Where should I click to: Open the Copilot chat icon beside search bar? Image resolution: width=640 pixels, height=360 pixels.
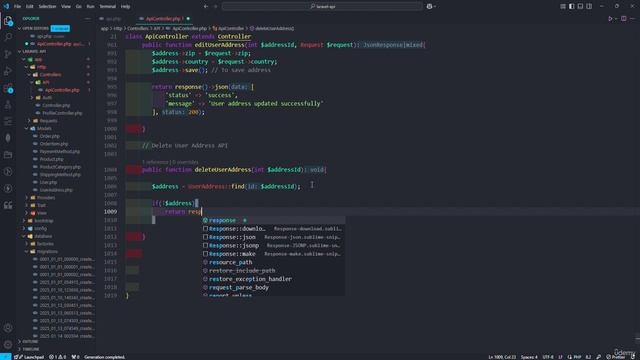(x=429, y=7)
